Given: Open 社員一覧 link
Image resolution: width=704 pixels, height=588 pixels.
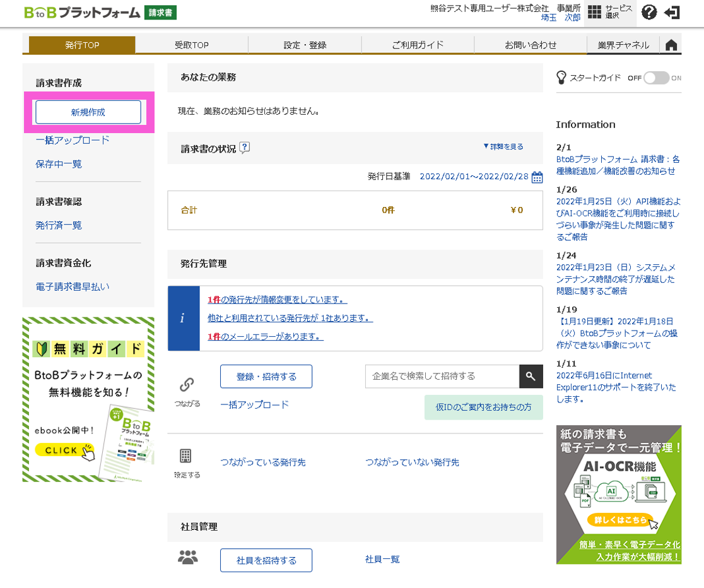Looking at the screenshot, I should 382,559.
